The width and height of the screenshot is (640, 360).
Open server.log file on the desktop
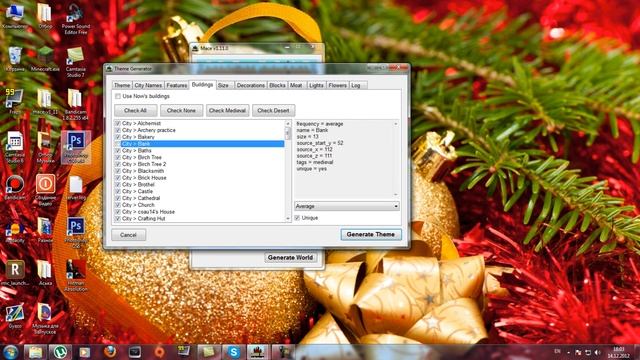76,188
